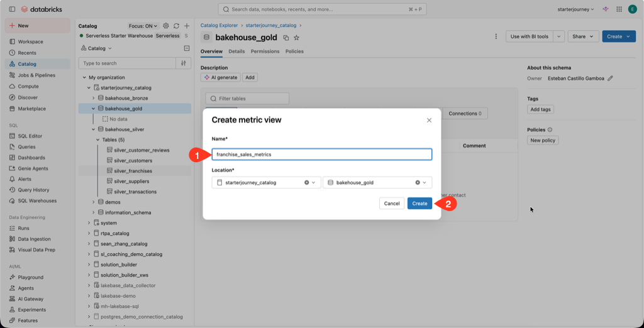Refresh the catalog tree
The width and height of the screenshot is (644, 328).
(x=177, y=26)
